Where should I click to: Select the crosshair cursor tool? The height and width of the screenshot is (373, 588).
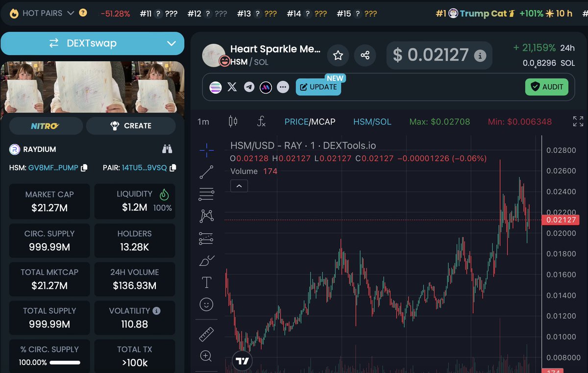(x=207, y=150)
